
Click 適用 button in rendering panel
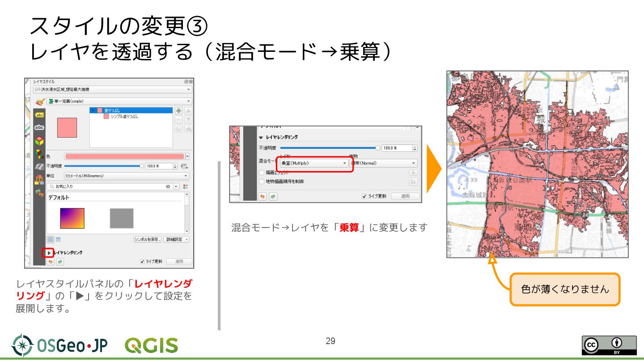tap(405, 196)
